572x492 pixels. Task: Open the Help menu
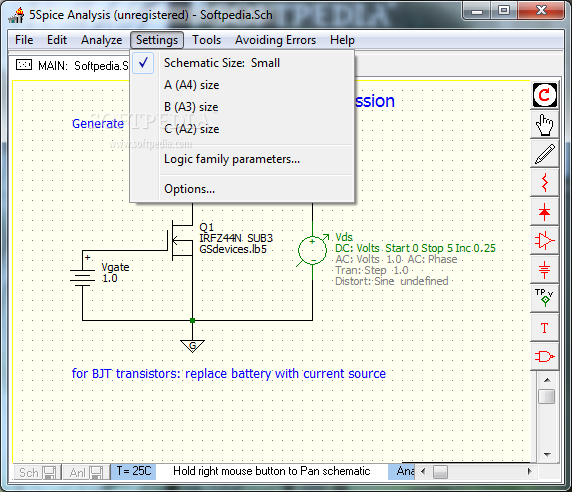tap(342, 40)
